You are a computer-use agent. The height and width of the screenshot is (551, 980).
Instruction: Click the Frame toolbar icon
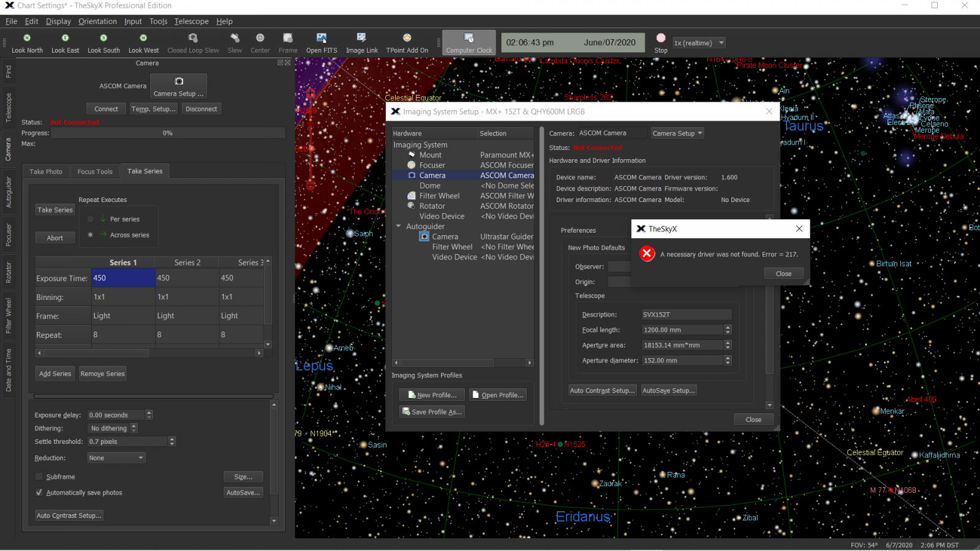point(288,38)
